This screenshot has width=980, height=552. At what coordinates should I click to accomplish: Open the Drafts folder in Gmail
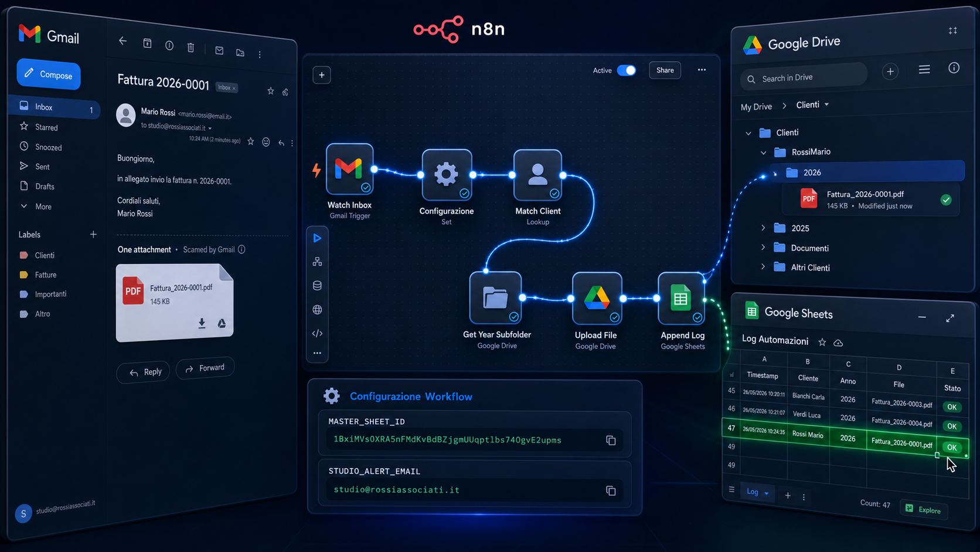pos(45,187)
